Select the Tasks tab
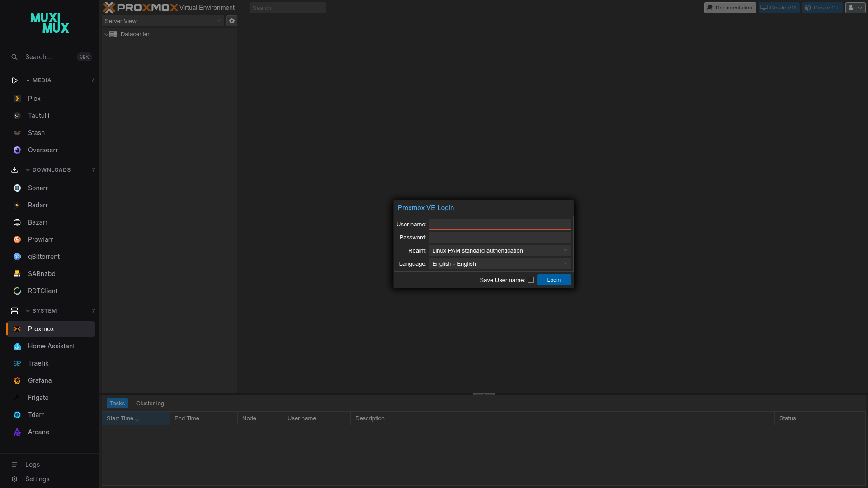The image size is (868, 488). click(117, 403)
